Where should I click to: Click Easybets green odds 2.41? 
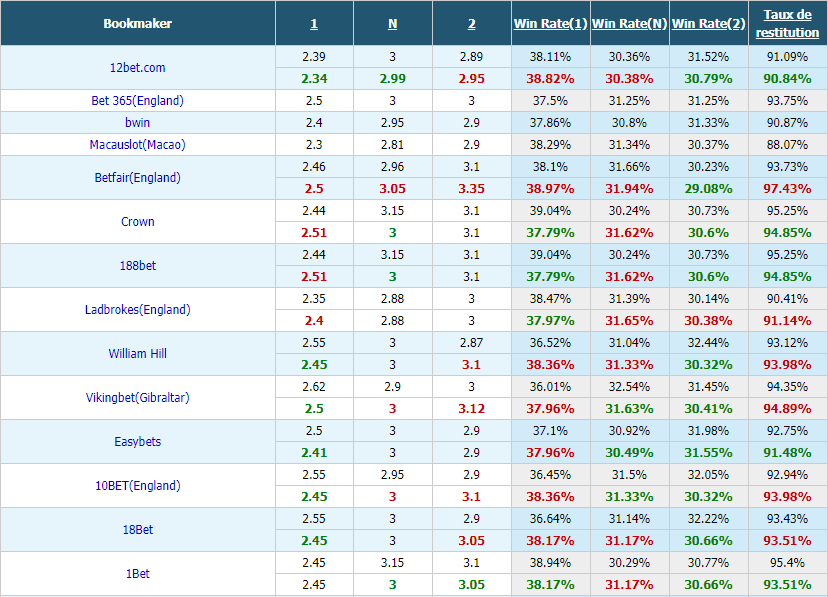pyautogui.click(x=314, y=452)
